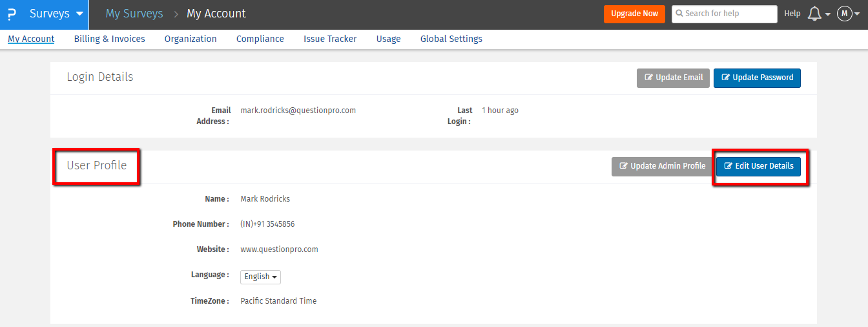Viewport: 868px width, 327px height.
Task: Open the notifications bell icon
Action: point(815,14)
